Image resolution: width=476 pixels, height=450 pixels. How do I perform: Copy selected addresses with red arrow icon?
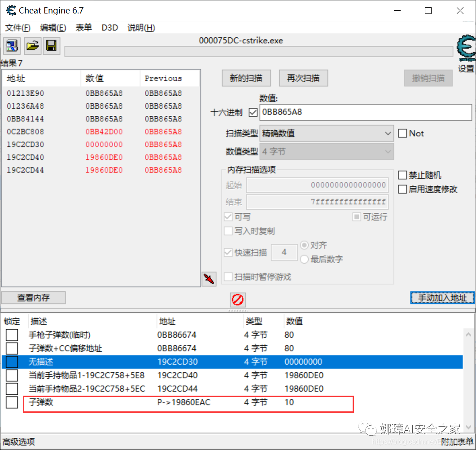click(209, 278)
